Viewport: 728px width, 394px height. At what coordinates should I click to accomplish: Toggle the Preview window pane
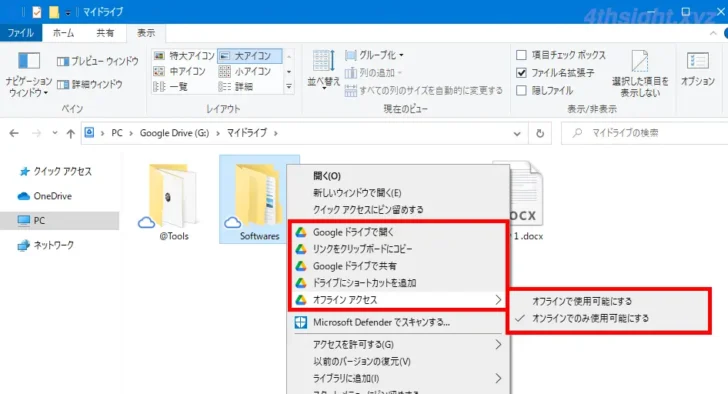pos(98,61)
